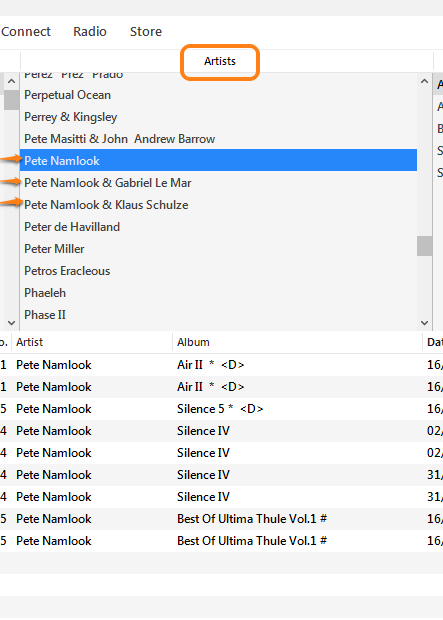Click Artists list scroll down arrow
The height and width of the screenshot is (620, 443).
click(424, 323)
